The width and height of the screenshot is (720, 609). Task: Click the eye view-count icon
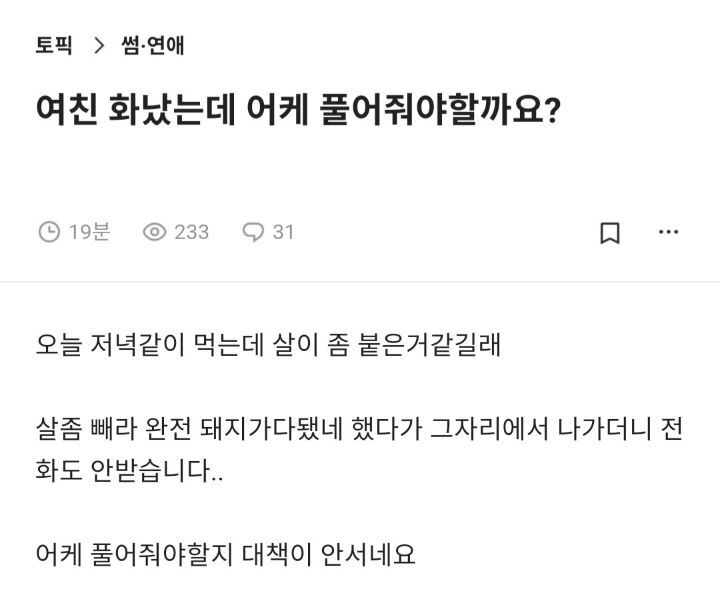tap(154, 232)
